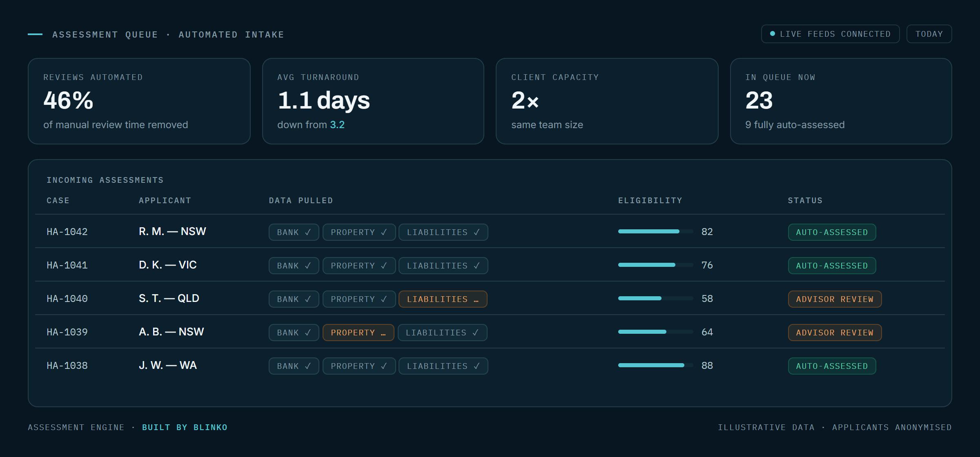Image resolution: width=980 pixels, height=457 pixels.
Task: Click the IN QUEUE NOW 23 card
Action: [x=841, y=101]
